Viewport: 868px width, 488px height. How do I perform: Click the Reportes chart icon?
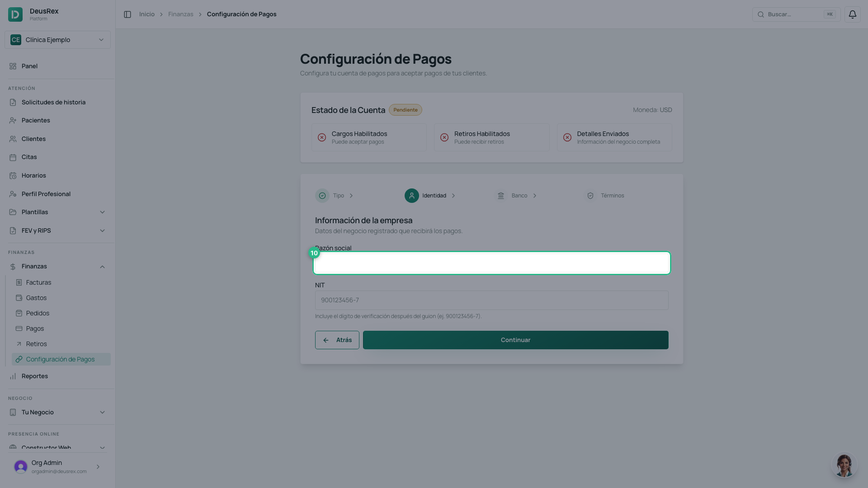[13, 376]
